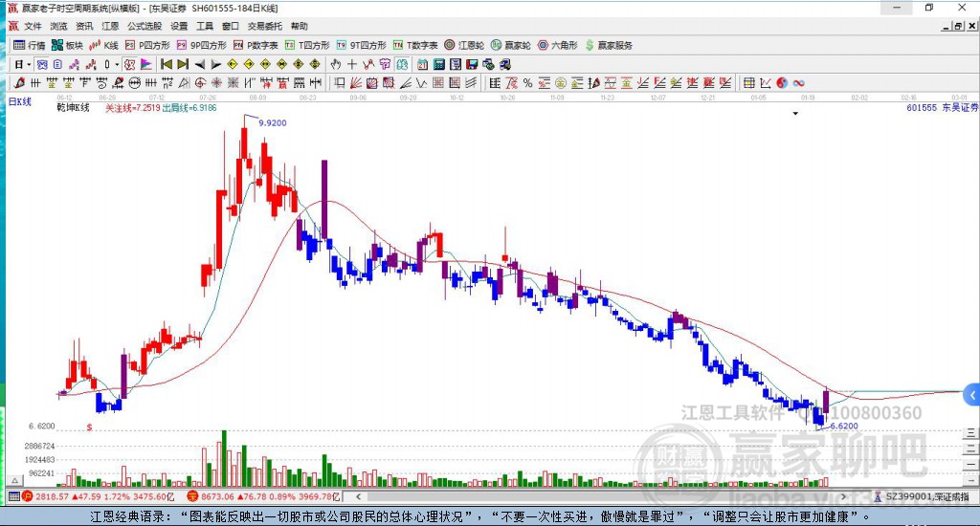Image resolution: width=980 pixels, height=526 pixels.
Task: Open the 浏览 menu
Action: [58, 26]
